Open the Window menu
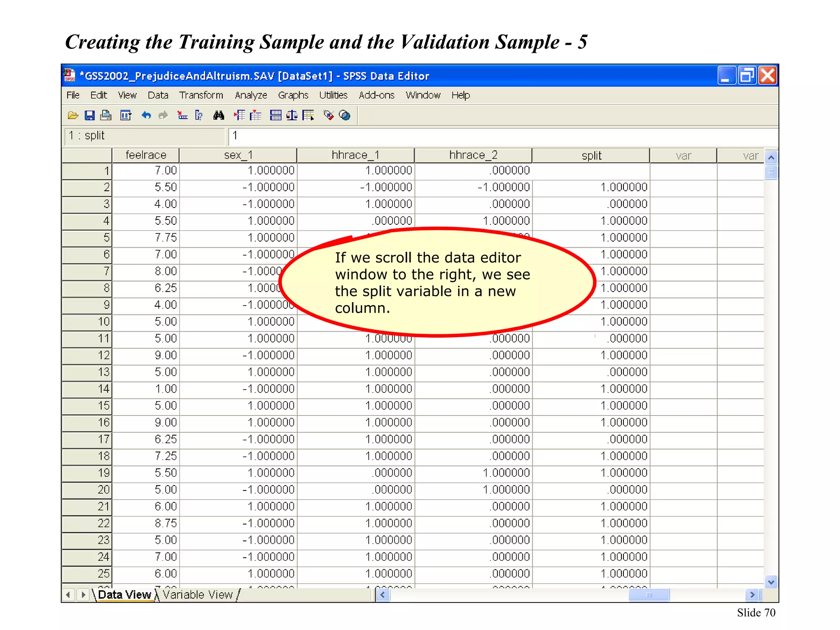 coord(423,95)
